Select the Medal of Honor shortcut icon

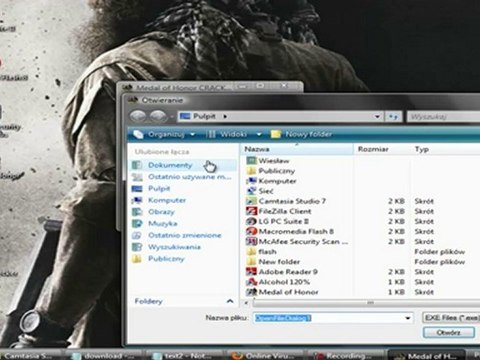click(x=251, y=292)
